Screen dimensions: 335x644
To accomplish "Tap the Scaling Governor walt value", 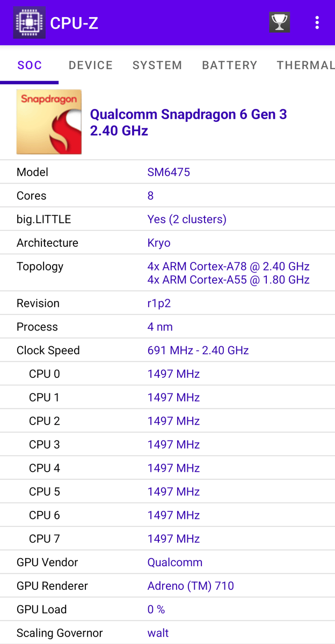I will click(158, 633).
